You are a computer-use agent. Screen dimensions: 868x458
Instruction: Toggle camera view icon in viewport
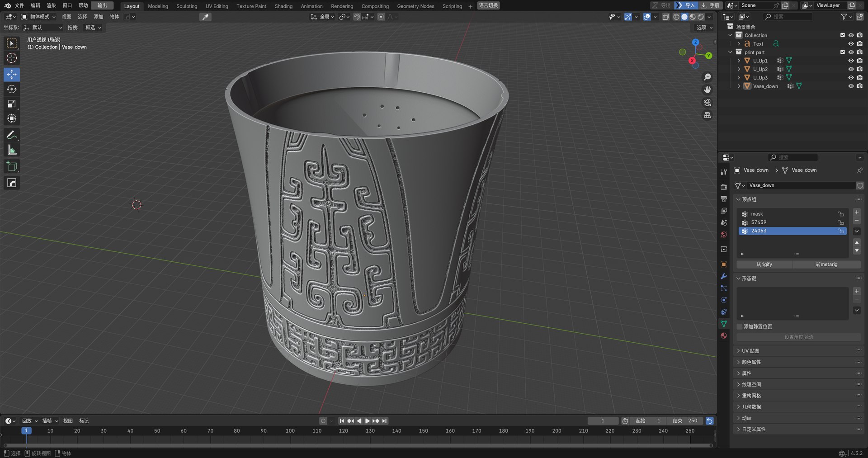click(x=708, y=103)
